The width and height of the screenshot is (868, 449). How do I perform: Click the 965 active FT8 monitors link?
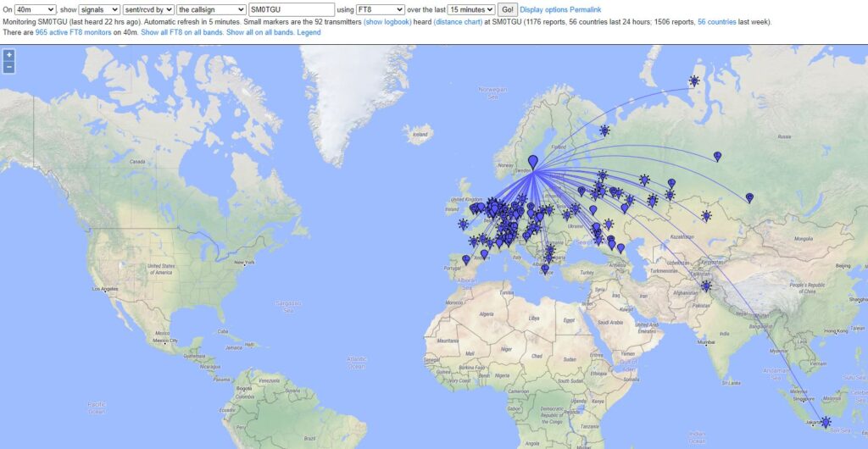point(73,33)
